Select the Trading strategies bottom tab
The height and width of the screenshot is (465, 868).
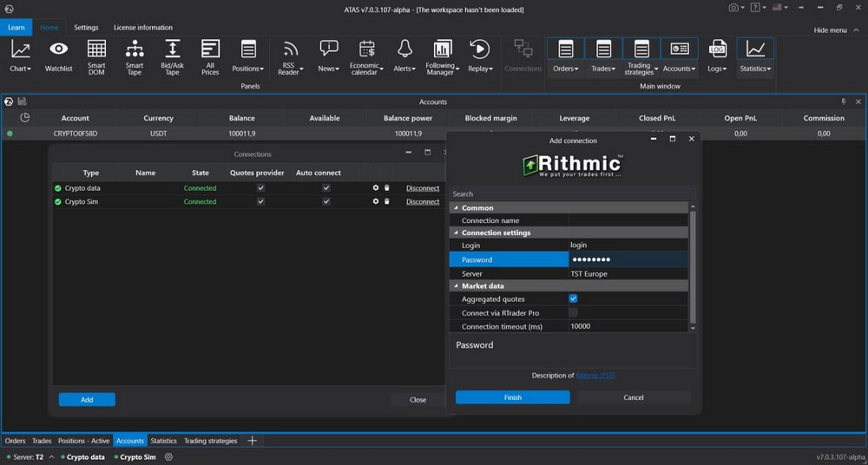click(x=210, y=441)
